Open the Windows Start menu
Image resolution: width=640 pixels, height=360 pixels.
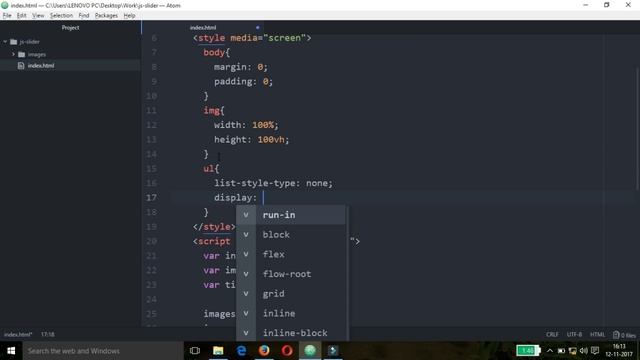click(11, 351)
